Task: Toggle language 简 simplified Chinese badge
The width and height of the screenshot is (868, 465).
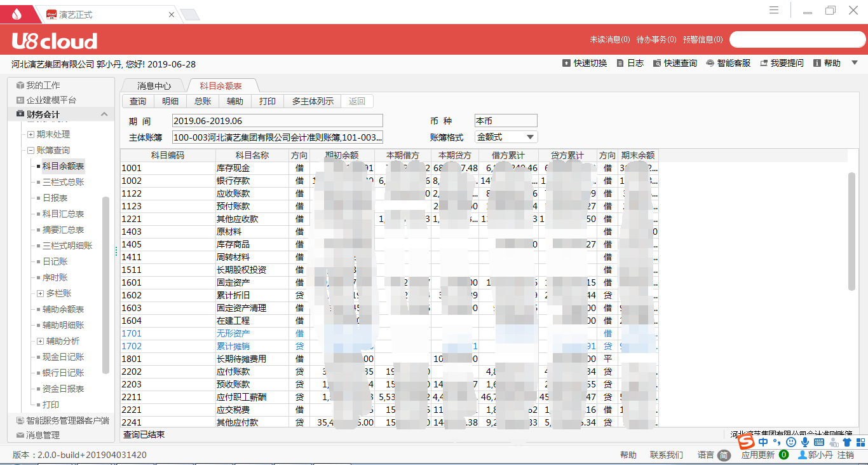Action: [724, 455]
